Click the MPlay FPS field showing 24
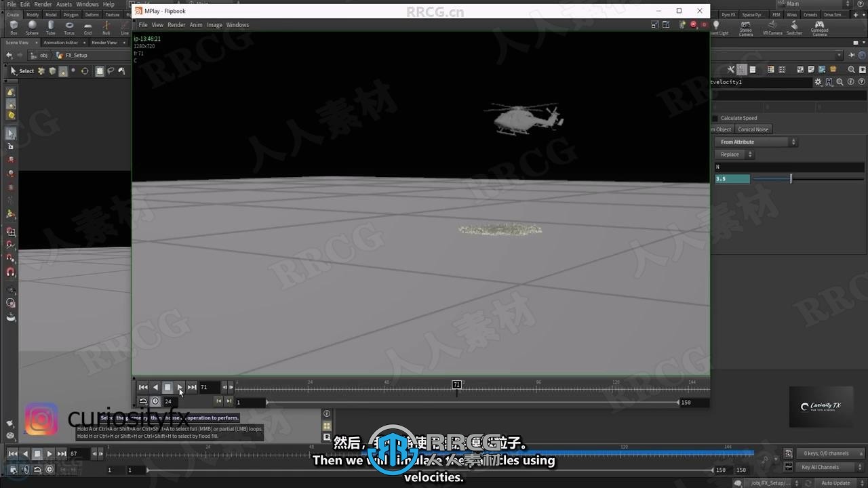Viewport: 868px width, 488px height. point(172,401)
